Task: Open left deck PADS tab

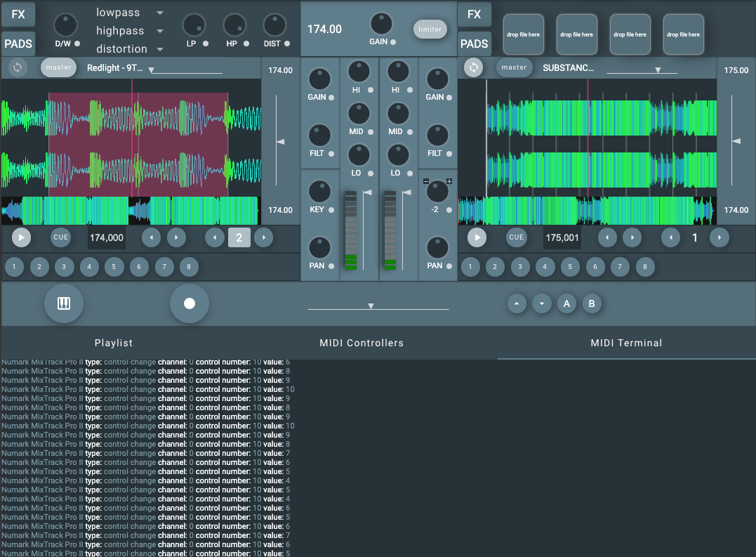Action: tap(18, 44)
